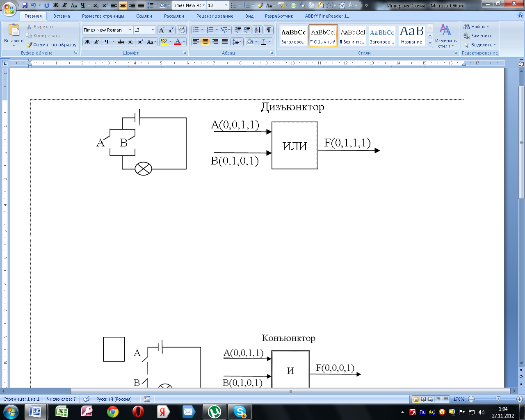
Task: Open Excel from the Windows taskbar
Action: click(62, 411)
